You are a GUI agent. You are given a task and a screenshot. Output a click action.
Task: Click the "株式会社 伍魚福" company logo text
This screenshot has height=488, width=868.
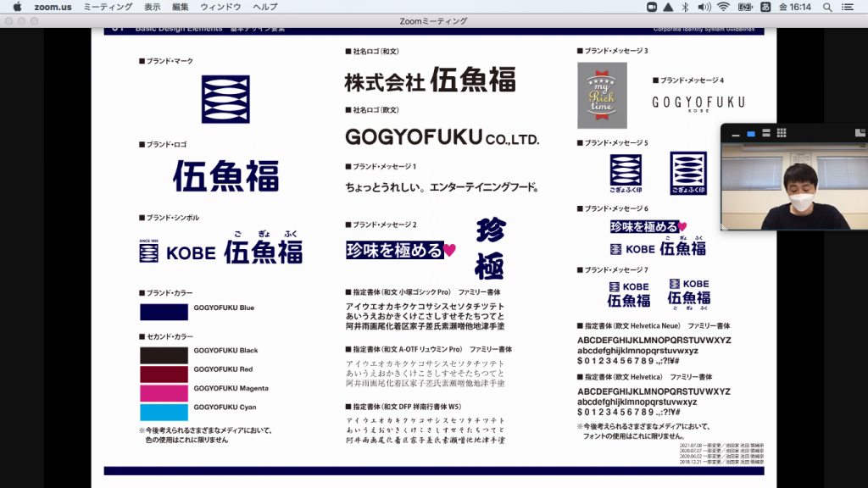point(430,80)
